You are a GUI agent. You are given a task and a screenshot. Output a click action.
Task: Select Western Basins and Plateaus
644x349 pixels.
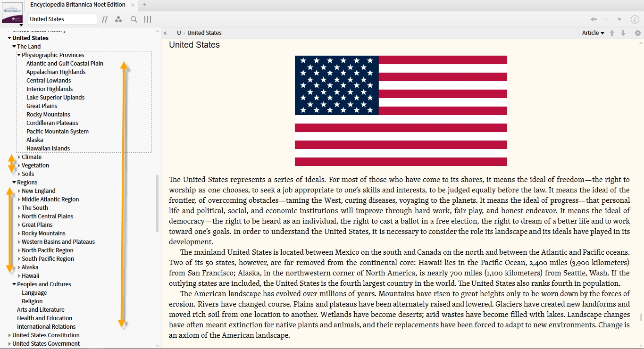click(58, 242)
